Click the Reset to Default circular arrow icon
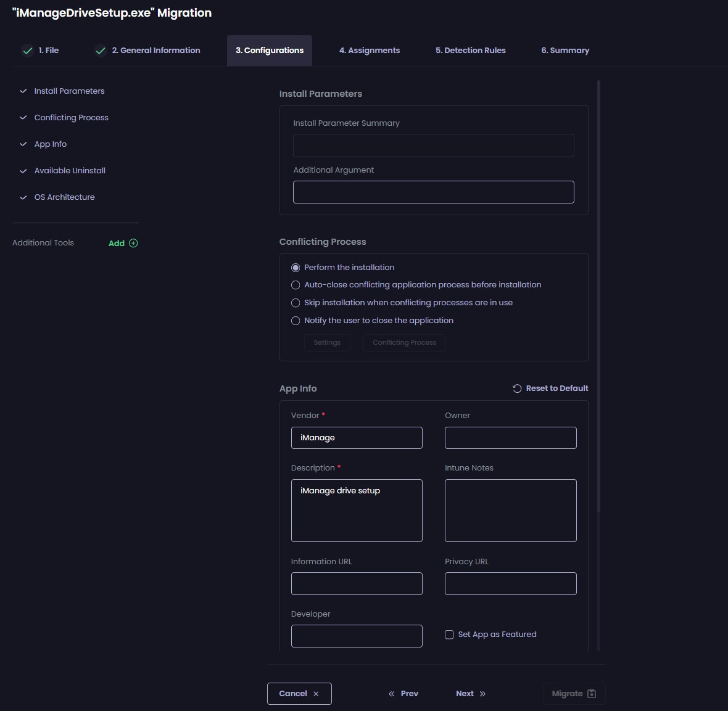The image size is (728, 711). tap(517, 388)
